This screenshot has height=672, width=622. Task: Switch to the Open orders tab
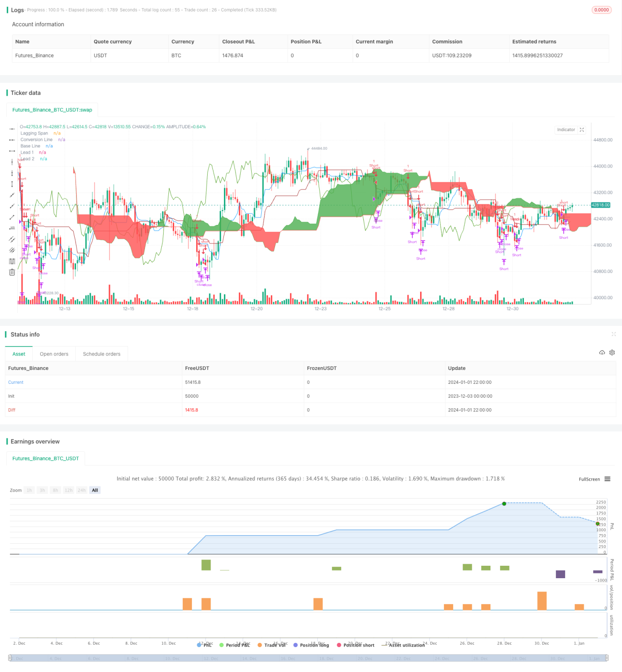pyautogui.click(x=54, y=354)
